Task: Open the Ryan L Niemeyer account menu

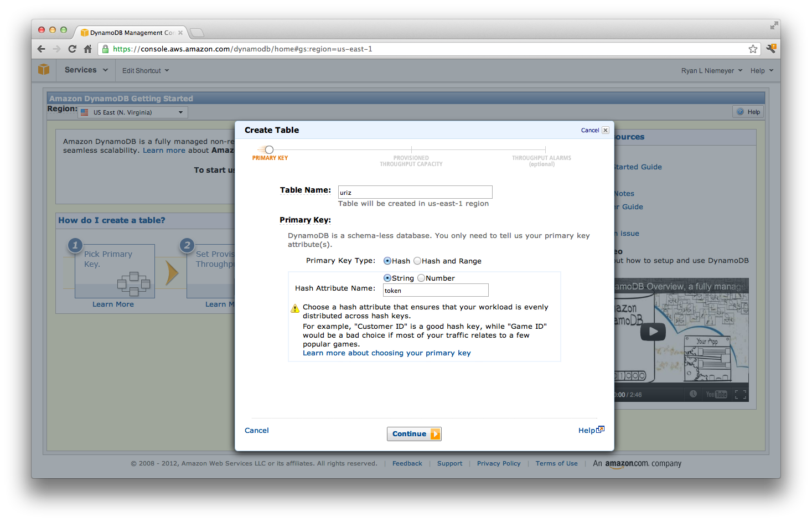Action: pyautogui.click(x=711, y=70)
